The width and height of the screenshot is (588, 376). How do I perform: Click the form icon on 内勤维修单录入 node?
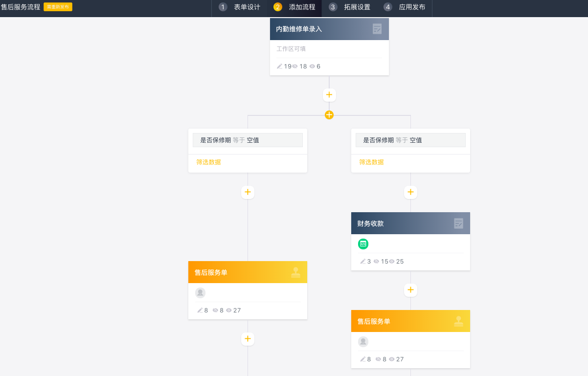pos(377,29)
